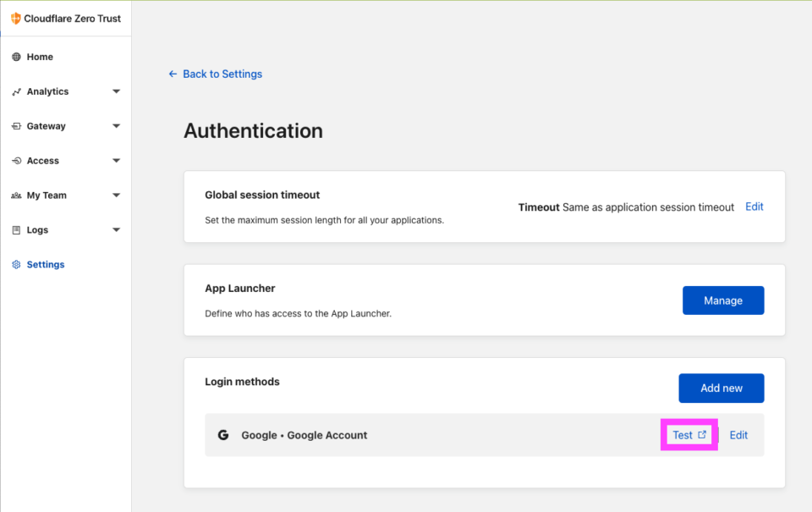
Task: Click the Add new login method button
Action: [721, 388]
